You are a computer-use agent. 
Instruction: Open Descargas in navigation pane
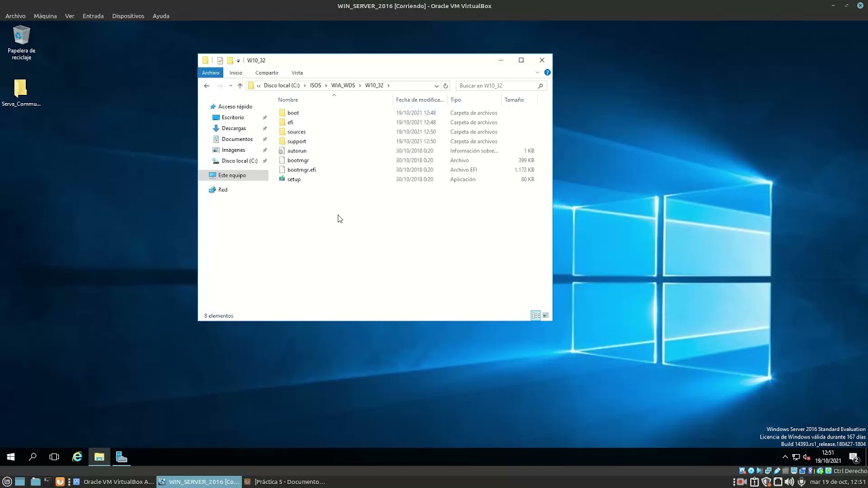coord(234,128)
